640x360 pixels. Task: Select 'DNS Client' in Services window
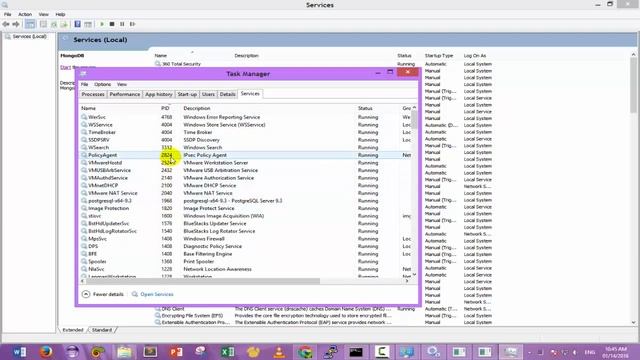coord(173,309)
